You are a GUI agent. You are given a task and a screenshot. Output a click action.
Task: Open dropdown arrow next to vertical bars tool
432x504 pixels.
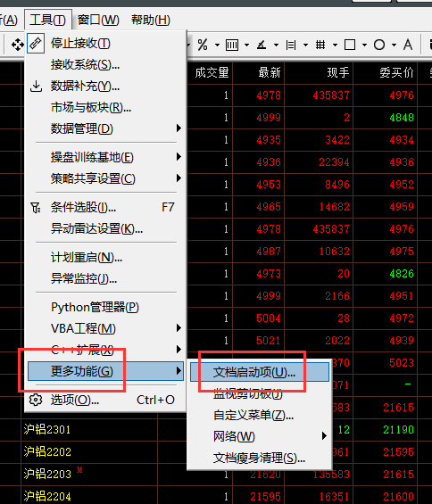[x=246, y=45]
